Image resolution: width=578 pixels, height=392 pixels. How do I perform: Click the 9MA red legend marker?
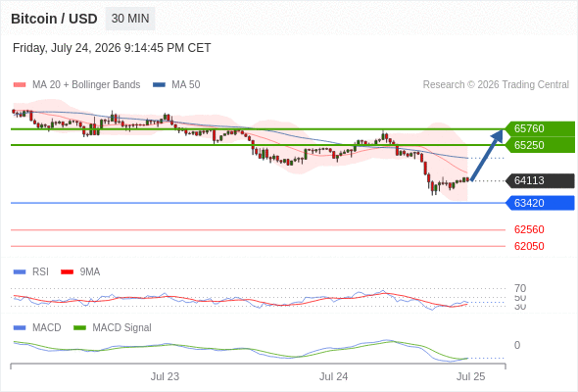click(67, 272)
